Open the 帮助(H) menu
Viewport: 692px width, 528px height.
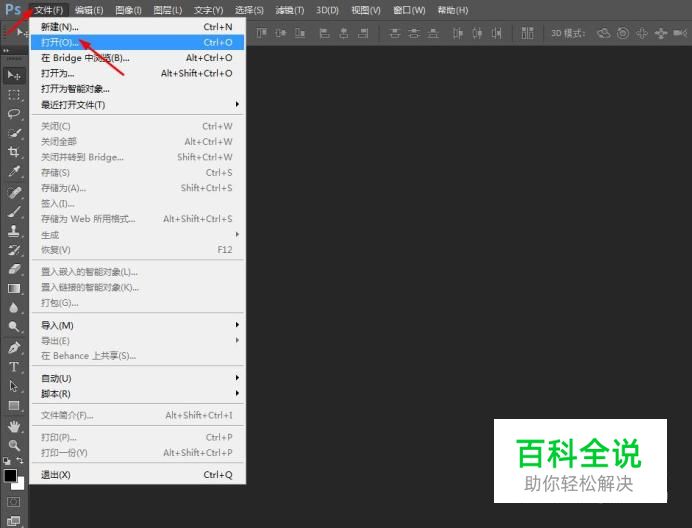[x=452, y=10]
